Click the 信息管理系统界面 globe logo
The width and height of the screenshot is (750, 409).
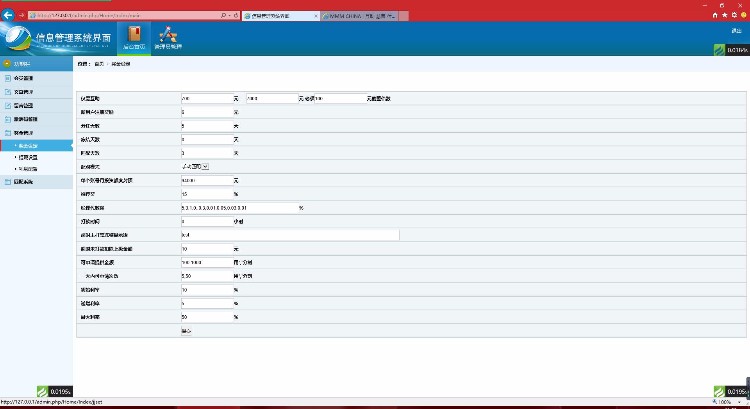tap(18, 38)
